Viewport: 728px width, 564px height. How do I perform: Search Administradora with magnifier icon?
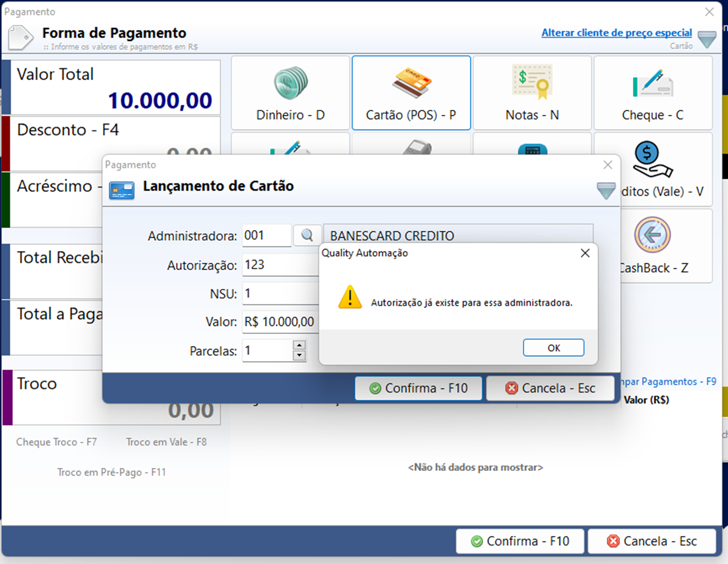click(307, 235)
